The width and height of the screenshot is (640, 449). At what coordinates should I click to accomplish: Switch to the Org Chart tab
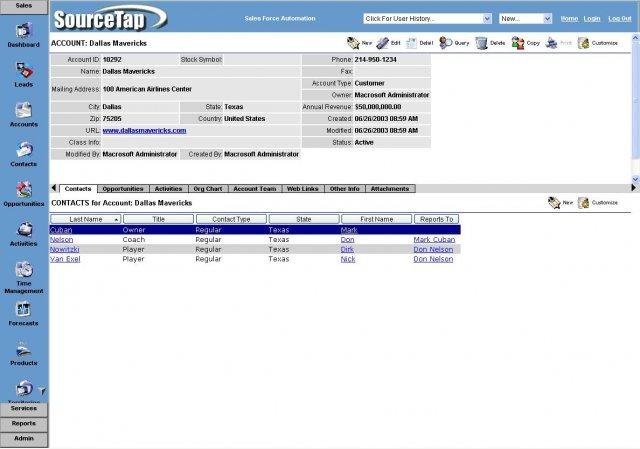208,189
